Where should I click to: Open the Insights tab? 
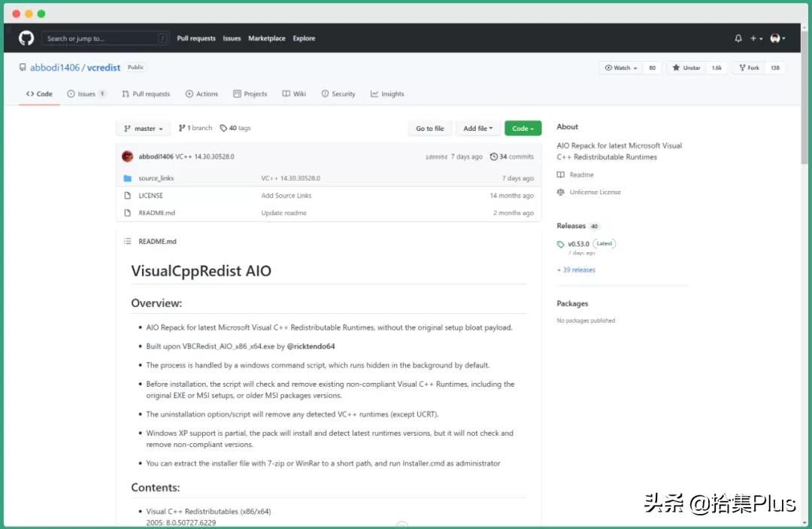tap(387, 94)
